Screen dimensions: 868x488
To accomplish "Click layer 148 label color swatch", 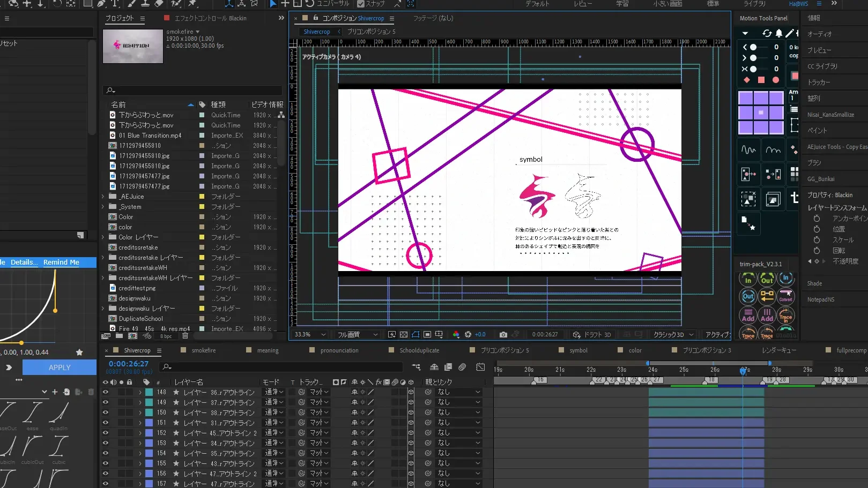I will (150, 392).
